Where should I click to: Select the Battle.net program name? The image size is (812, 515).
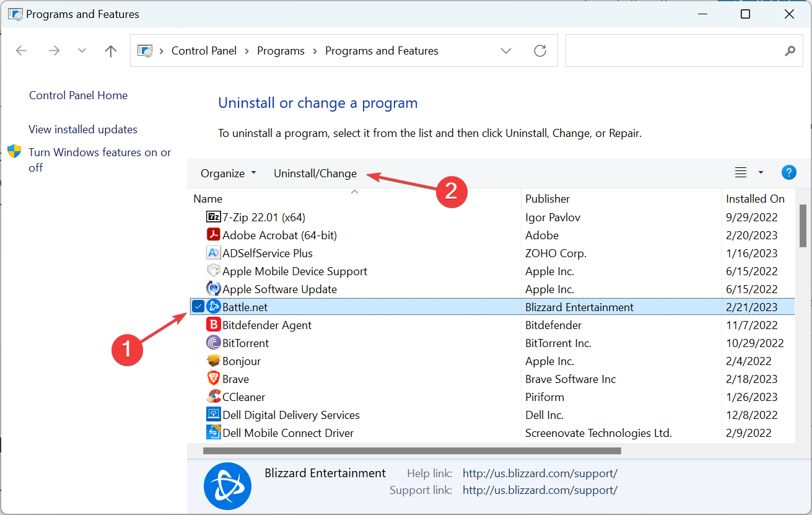point(245,307)
